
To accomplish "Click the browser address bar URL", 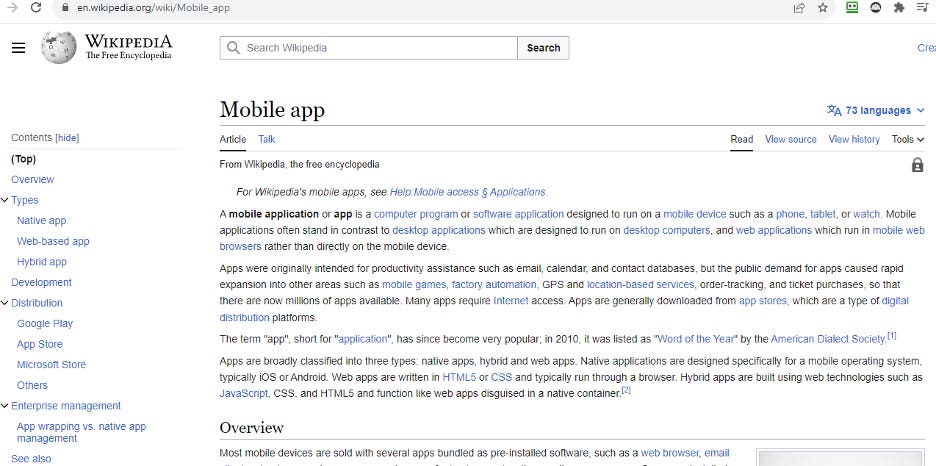I will point(153,8).
